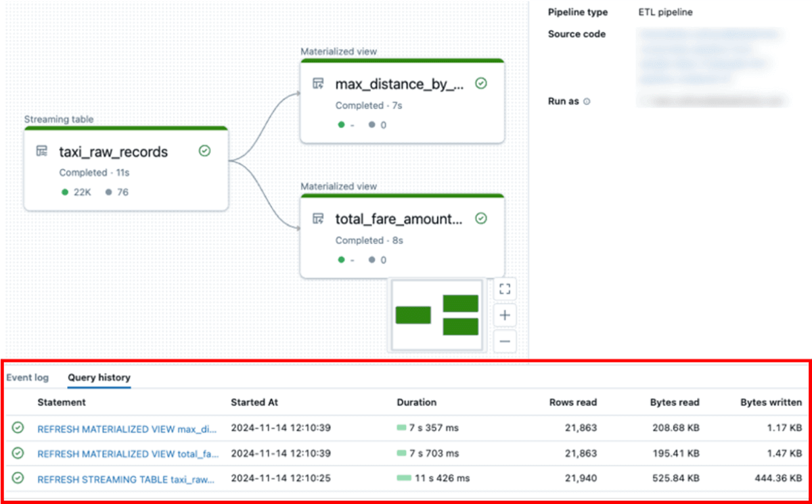812x504 pixels.
Task: Click success icon of max_di refresh query
Action: (18, 428)
